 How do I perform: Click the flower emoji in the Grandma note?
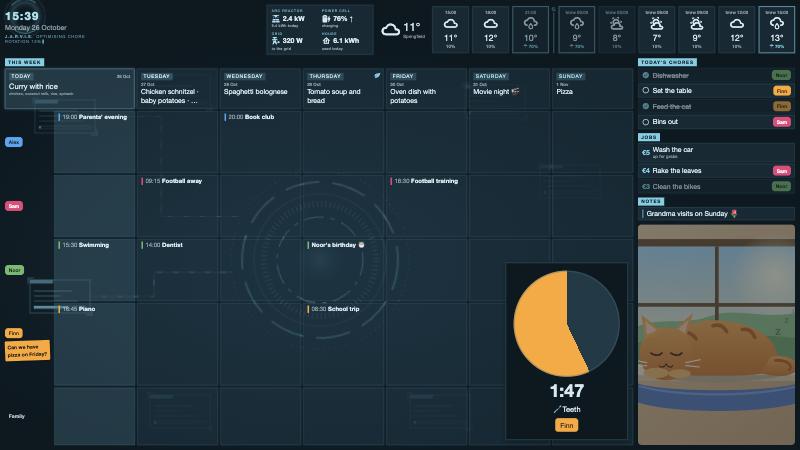tap(734, 214)
